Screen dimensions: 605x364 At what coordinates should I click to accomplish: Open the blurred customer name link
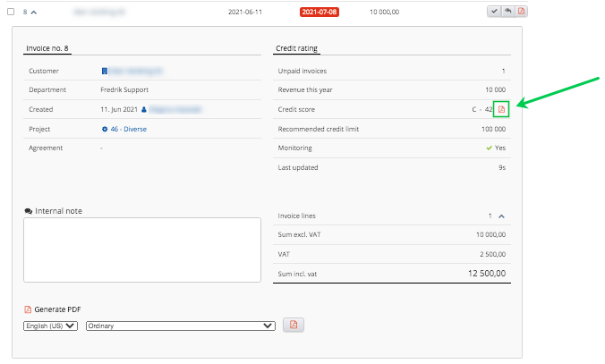(135, 71)
